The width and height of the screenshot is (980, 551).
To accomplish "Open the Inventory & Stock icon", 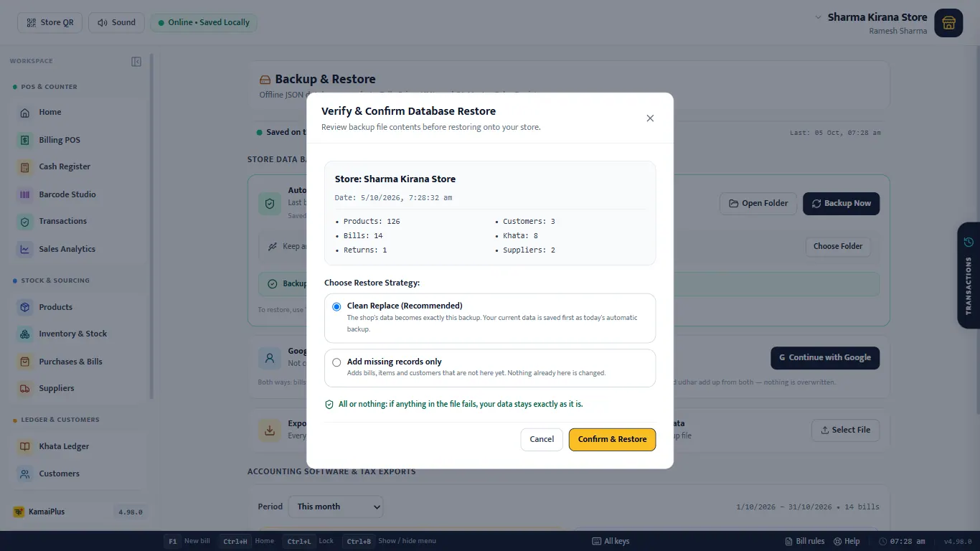I will click(x=25, y=334).
